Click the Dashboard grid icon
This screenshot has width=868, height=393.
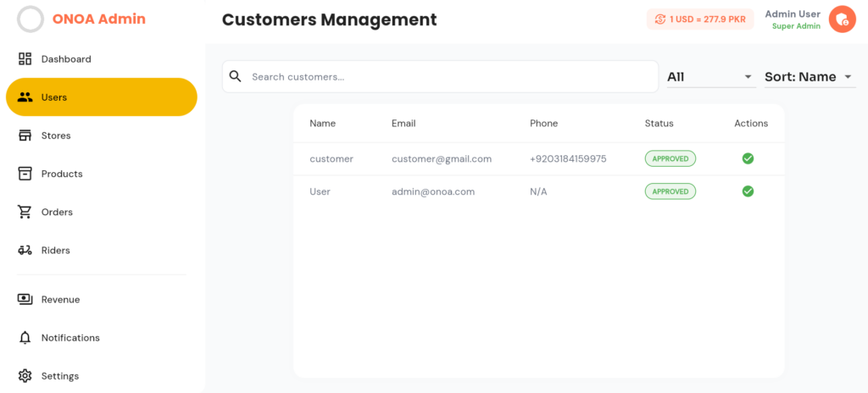tap(25, 58)
